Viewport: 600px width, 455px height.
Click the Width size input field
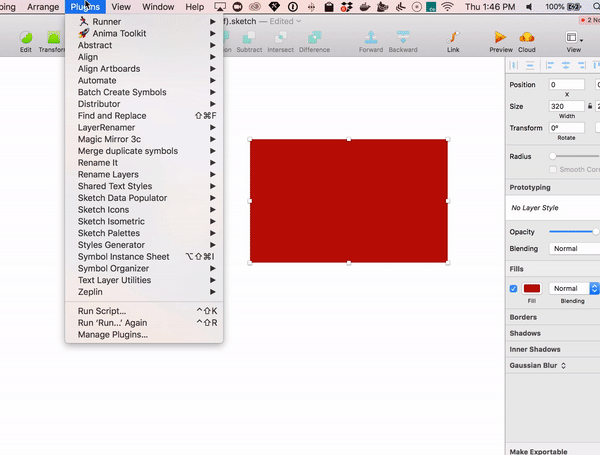[567, 106]
